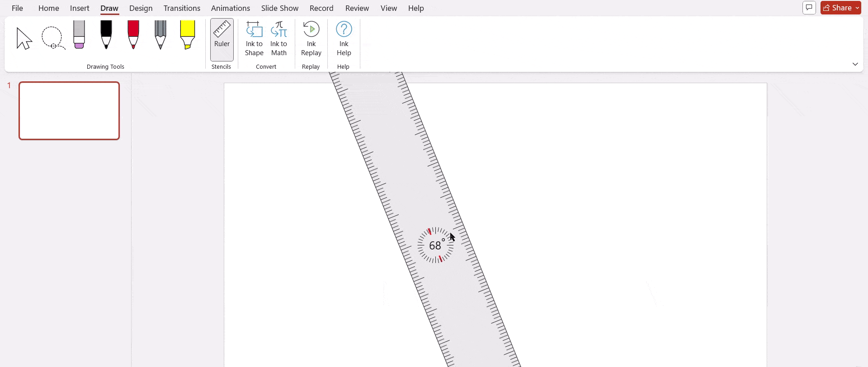Select the gray pencil tool

click(x=160, y=35)
